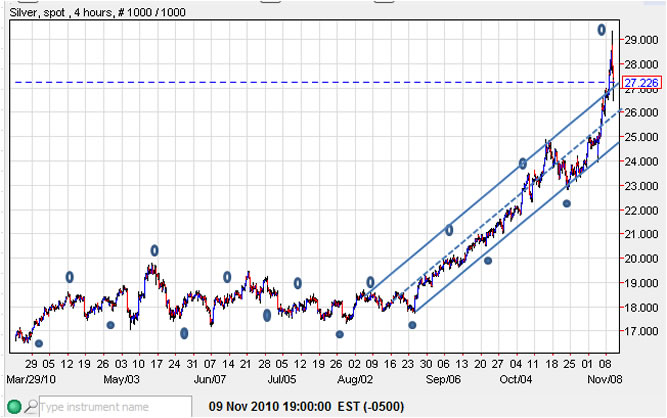Click the high marker near the 24.000 level
667x418 pixels.
pyautogui.click(x=522, y=163)
